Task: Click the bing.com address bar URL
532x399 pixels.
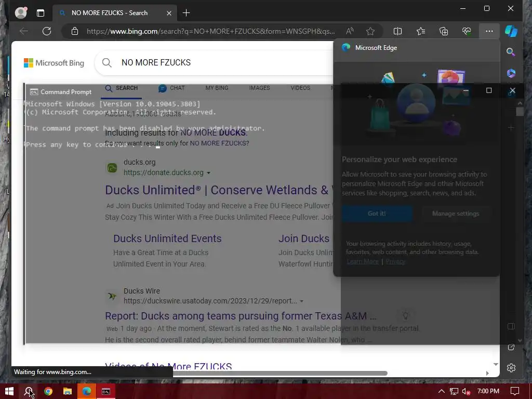Action: [x=210, y=32]
